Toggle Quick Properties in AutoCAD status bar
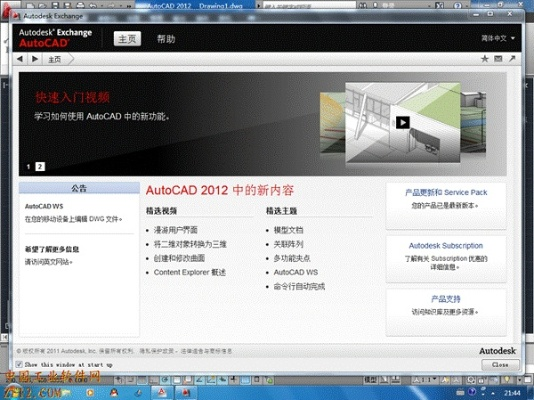Viewport: 534px width, 400px height. pos(257,379)
